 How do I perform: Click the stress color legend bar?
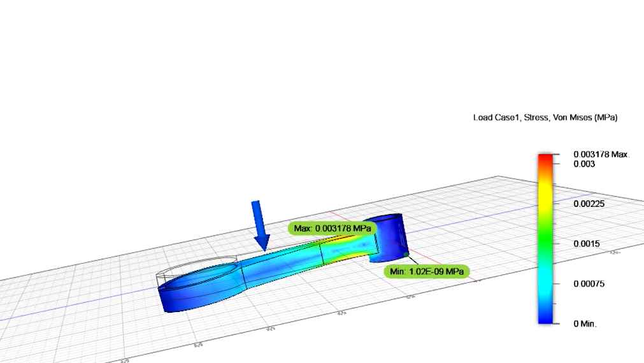pos(545,239)
